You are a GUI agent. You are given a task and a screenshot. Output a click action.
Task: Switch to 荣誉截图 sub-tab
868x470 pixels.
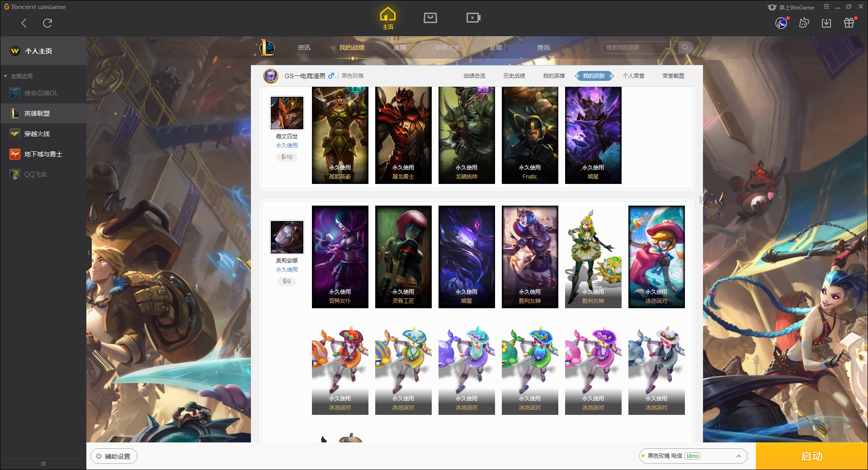[673, 76]
